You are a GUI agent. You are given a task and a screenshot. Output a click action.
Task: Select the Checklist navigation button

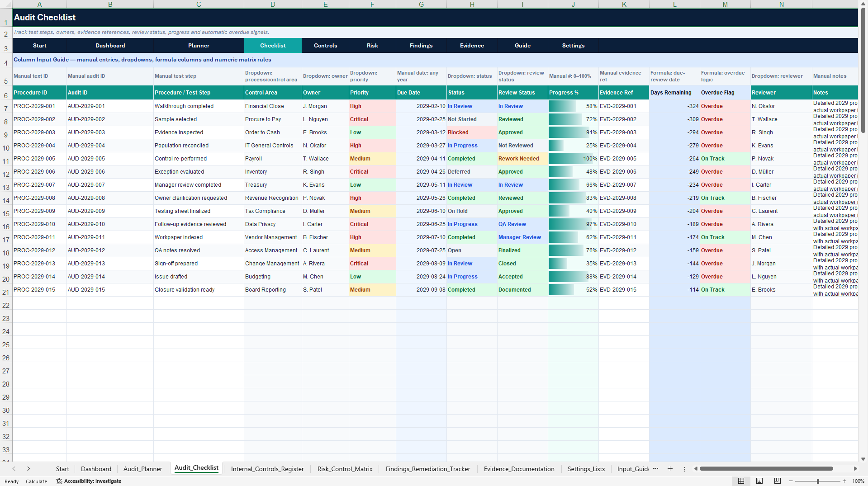coord(273,46)
